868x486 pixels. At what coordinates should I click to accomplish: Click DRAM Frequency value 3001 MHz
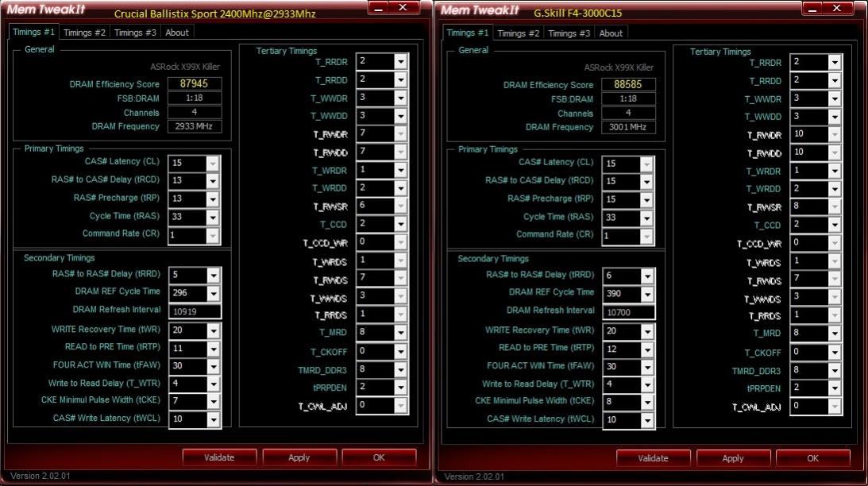628,127
